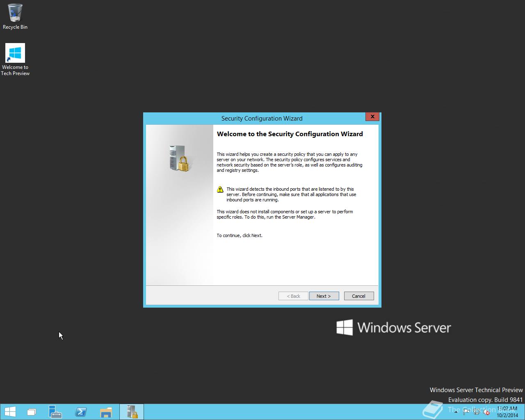Select the Welcome to Tech Preview shortcut
Image resolution: width=525 pixels, height=420 pixels.
pyautogui.click(x=15, y=60)
